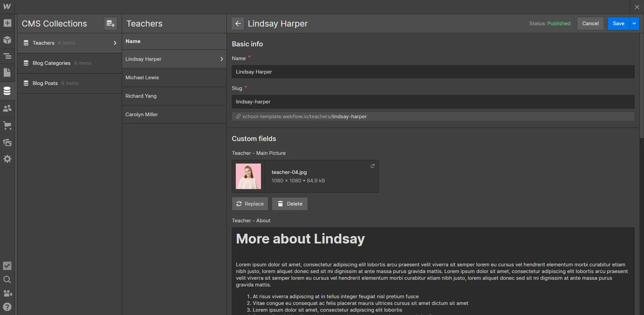This screenshot has width=644, height=315.
Task: Open the Users panel in the sidebar
Action: click(7, 108)
